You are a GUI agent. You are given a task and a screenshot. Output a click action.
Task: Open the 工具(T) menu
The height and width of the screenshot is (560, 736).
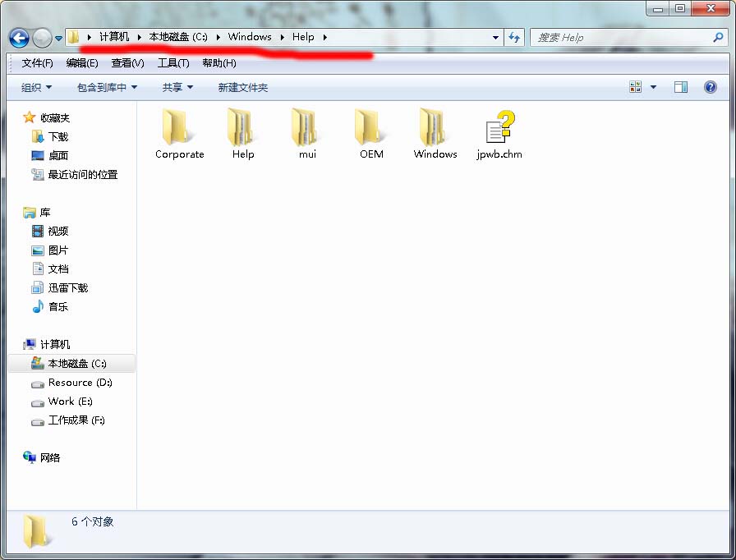click(173, 63)
